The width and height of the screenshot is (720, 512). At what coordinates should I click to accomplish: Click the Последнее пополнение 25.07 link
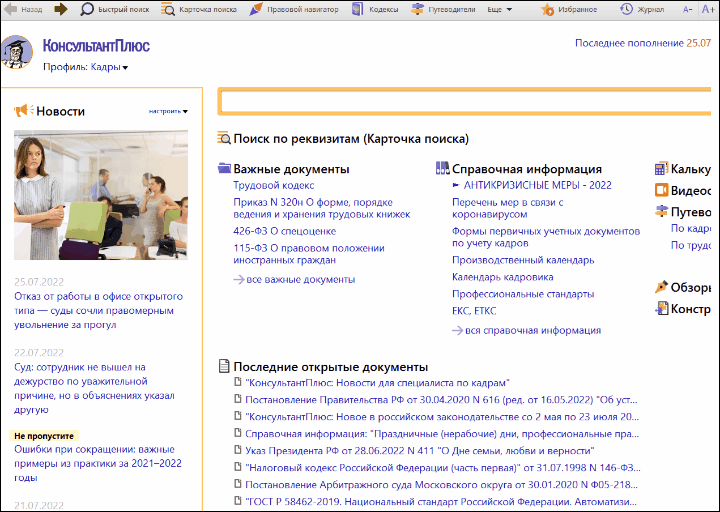643,43
